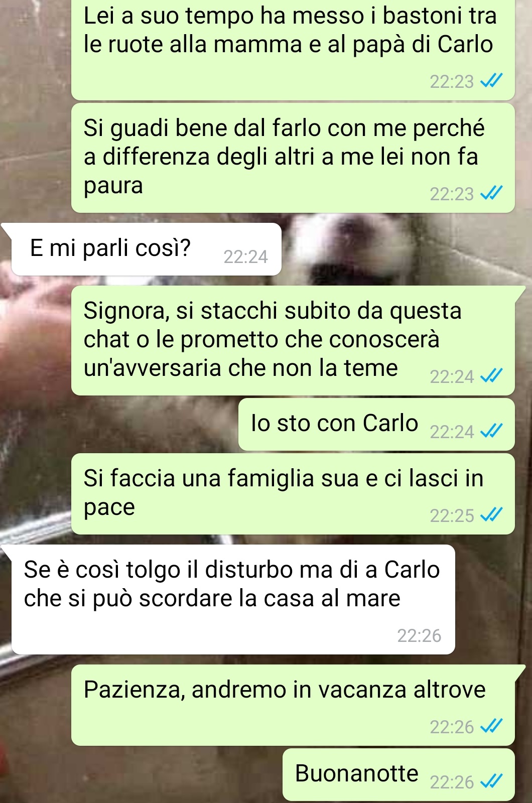Image resolution: width=532 pixels, height=803 pixels.
Task: Tap the double-check ticks on 'Io sto con Carlo'
Action: click(x=491, y=432)
